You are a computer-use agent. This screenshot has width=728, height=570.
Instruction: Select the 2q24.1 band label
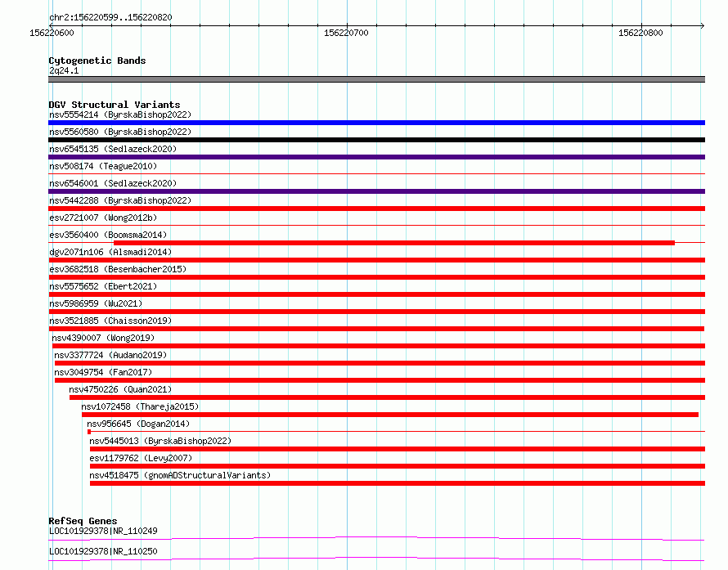(x=64, y=70)
